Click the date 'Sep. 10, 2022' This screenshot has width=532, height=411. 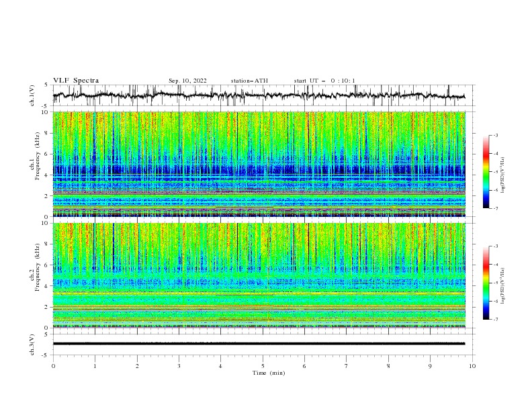187,81
